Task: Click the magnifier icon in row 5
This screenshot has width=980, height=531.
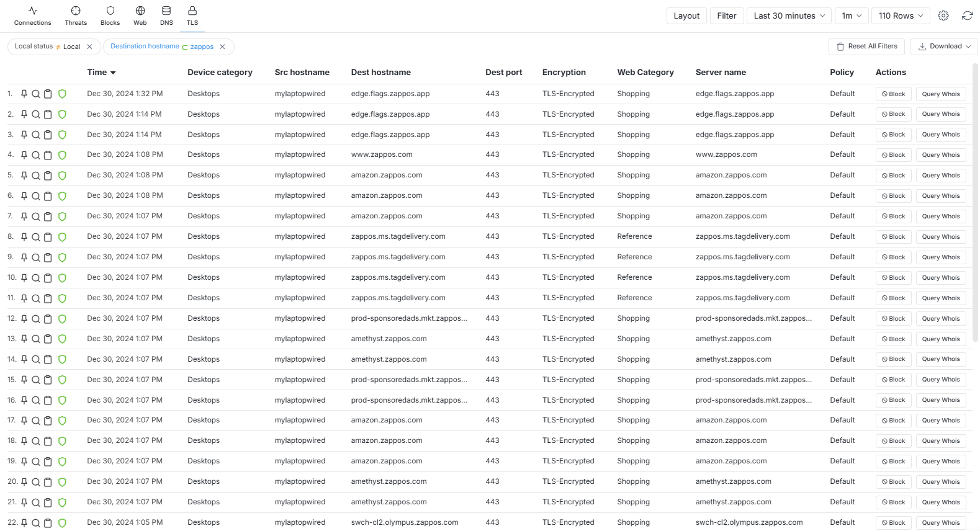Action: (x=36, y=176)
